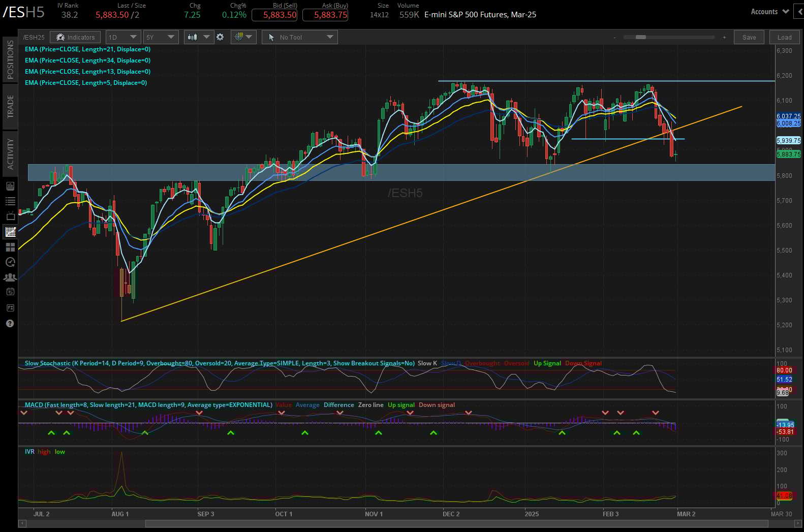Open the No Tool drawing dropdown
Viewport: 804px width, 532px height.
pyautogui.click(x=300, y=37)
